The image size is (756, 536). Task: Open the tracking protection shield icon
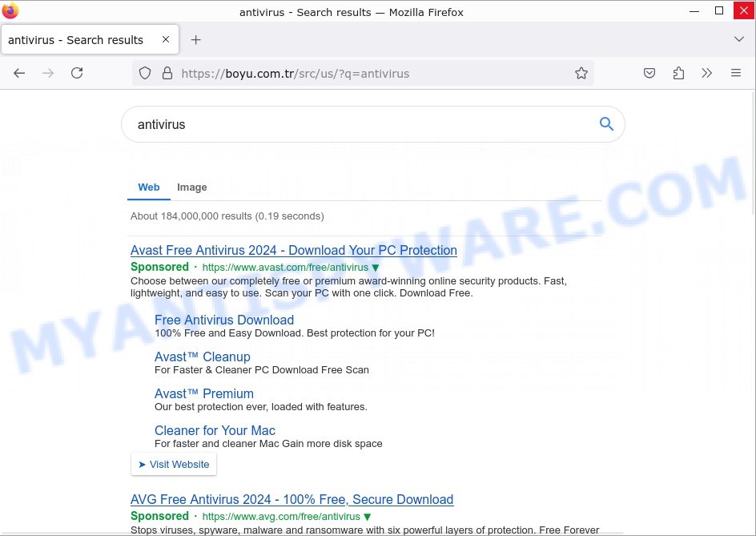click(145, 74)
